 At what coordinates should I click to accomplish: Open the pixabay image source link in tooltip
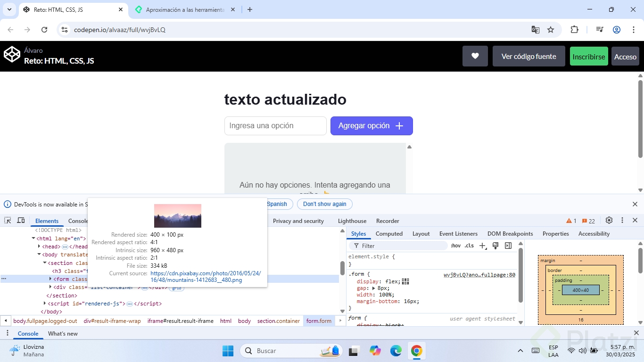pos(205,277)
